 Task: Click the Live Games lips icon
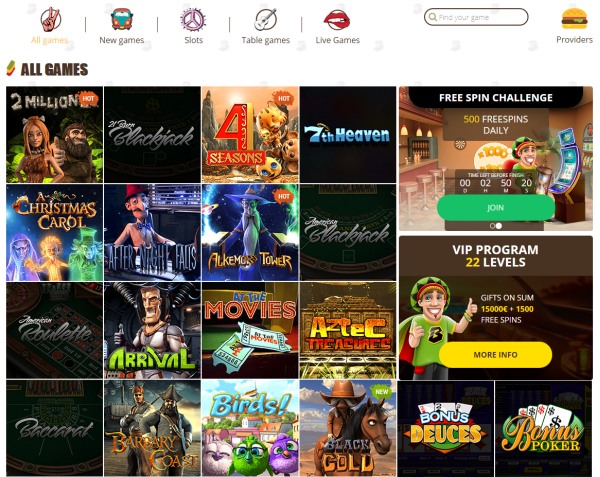point(337,20)
